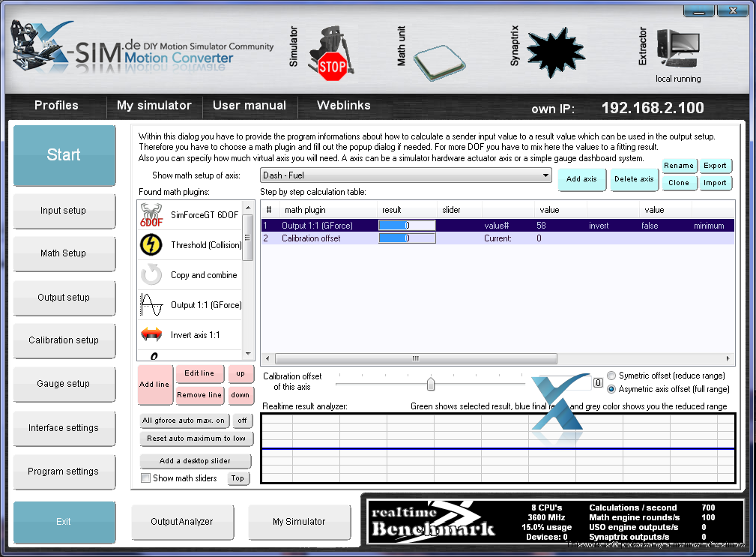Open the Weblinks menu
756x557 pixels.
point(343,106)
